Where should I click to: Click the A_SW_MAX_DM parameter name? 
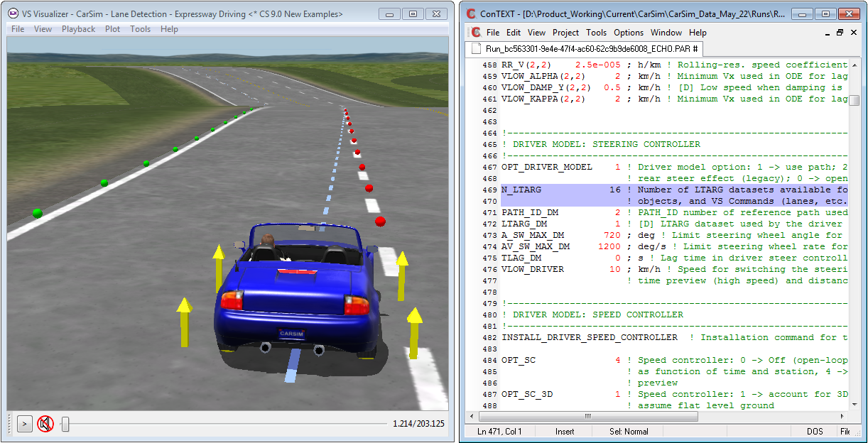click(x=533, y=235)
